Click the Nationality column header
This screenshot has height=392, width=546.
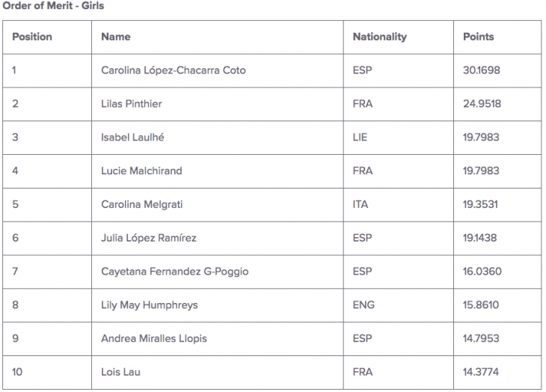click(379, 37)
